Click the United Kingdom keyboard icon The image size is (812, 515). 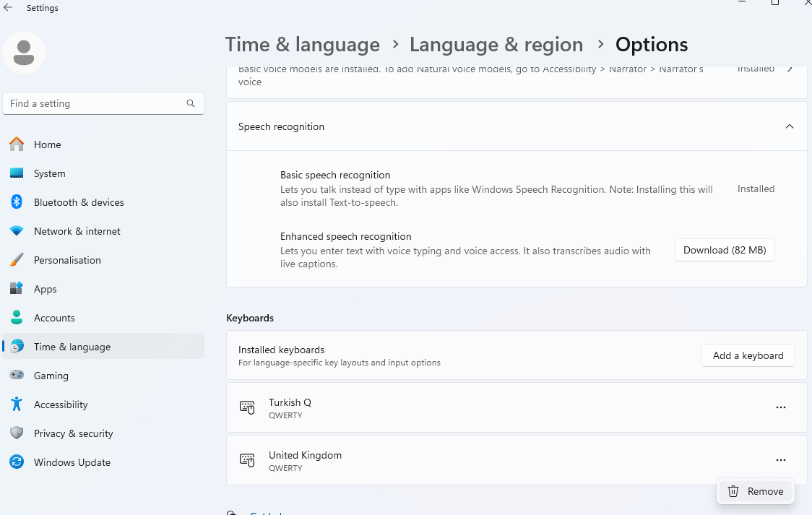[x=247, y=460]
